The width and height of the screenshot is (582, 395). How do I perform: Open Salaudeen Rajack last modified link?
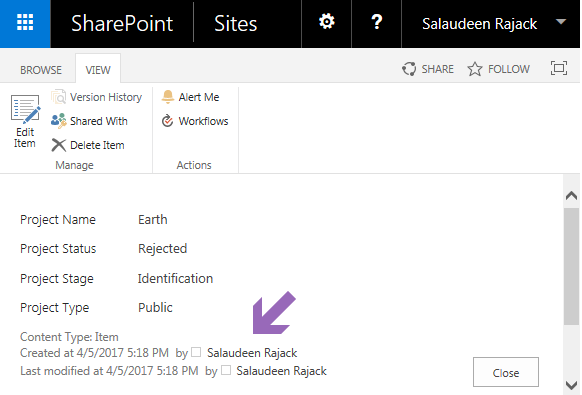point(281,371)
